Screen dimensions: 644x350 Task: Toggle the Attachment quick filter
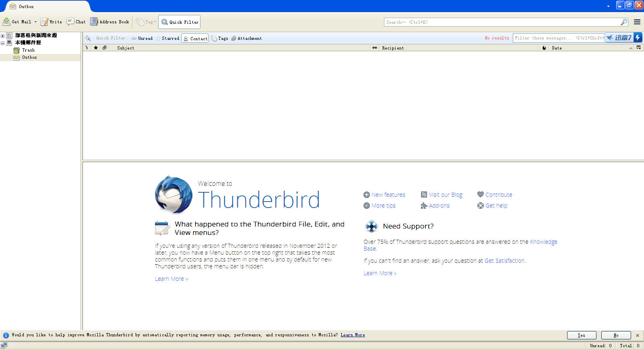(x=246, y=38)
